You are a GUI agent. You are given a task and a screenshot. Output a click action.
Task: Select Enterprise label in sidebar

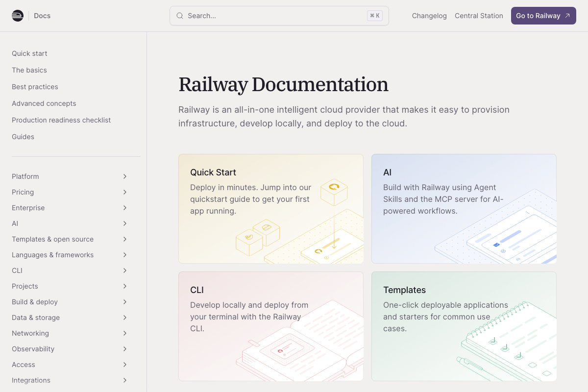pos(28,208)
